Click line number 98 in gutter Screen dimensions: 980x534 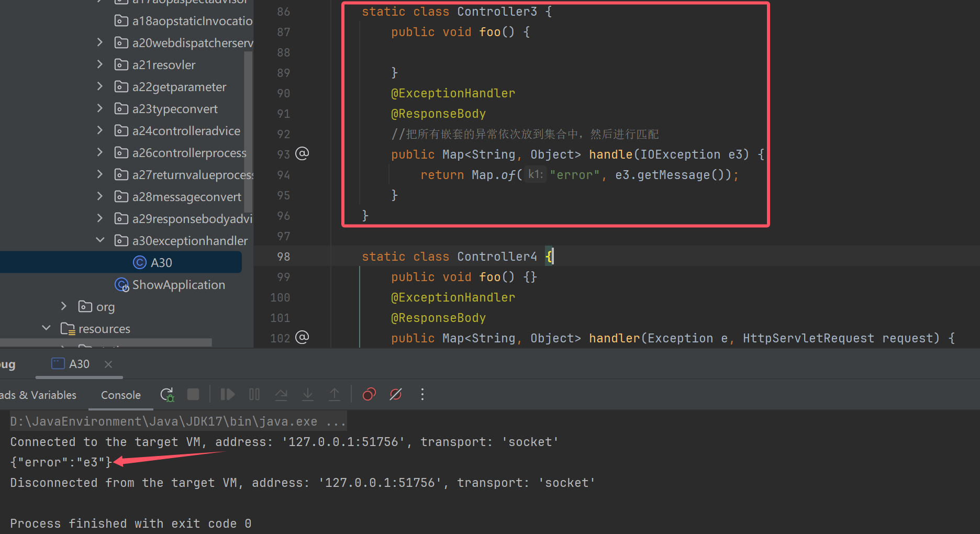point(283,257)
